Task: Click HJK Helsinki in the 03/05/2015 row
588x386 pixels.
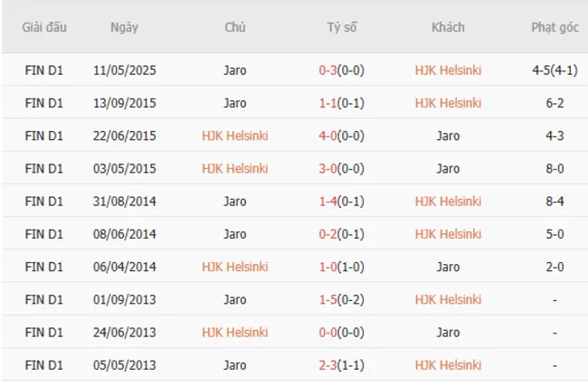Action: 234,168
